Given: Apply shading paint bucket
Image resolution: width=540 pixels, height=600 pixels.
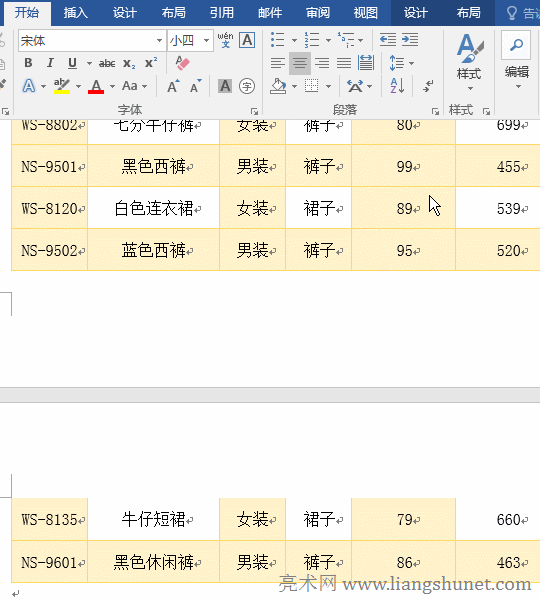Looking at the screenshot, I should [x=278, y=86].
